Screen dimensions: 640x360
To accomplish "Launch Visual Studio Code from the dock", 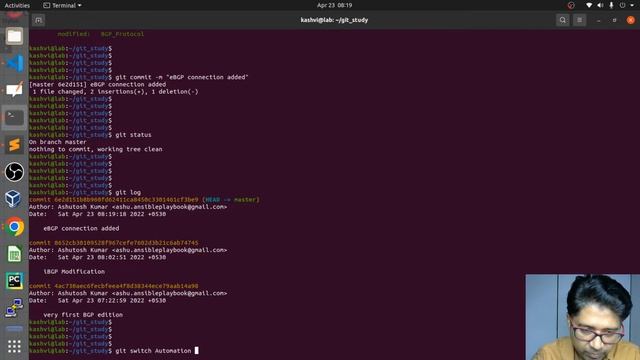I will pos(14,63).
